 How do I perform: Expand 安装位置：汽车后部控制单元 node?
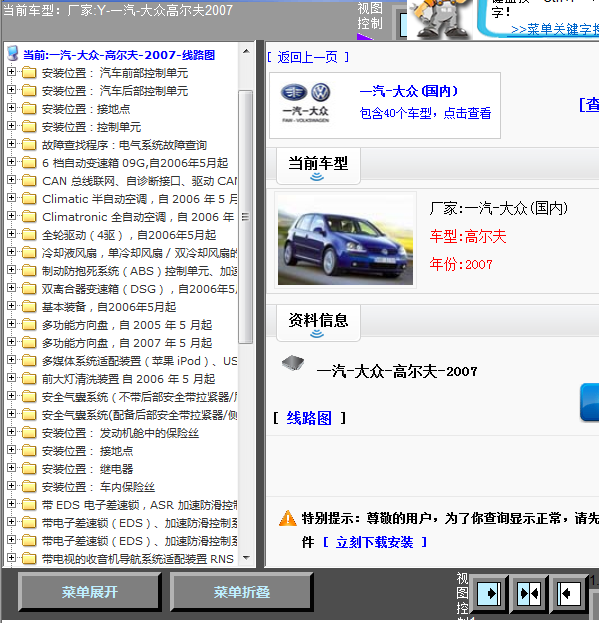pos(12,89)
